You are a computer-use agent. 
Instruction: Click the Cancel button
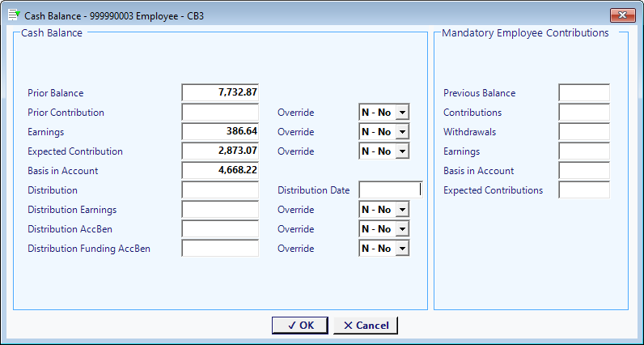point(366,326)
